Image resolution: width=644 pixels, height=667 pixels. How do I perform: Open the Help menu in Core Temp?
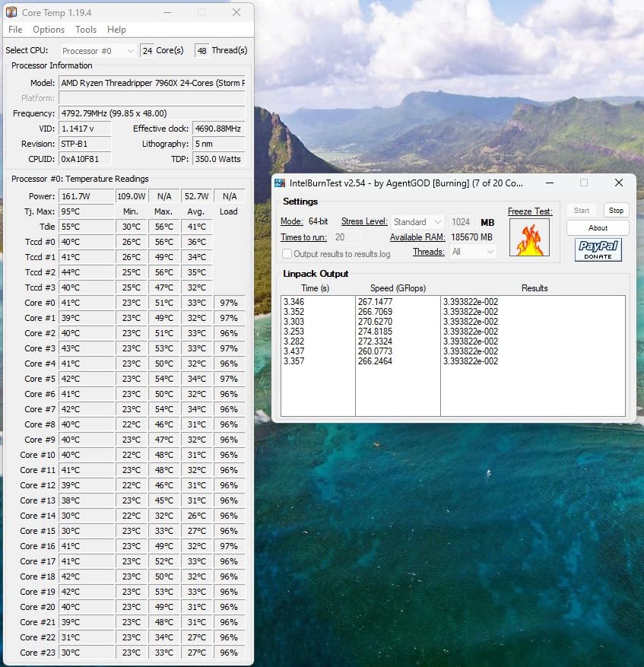click(116, 30)
